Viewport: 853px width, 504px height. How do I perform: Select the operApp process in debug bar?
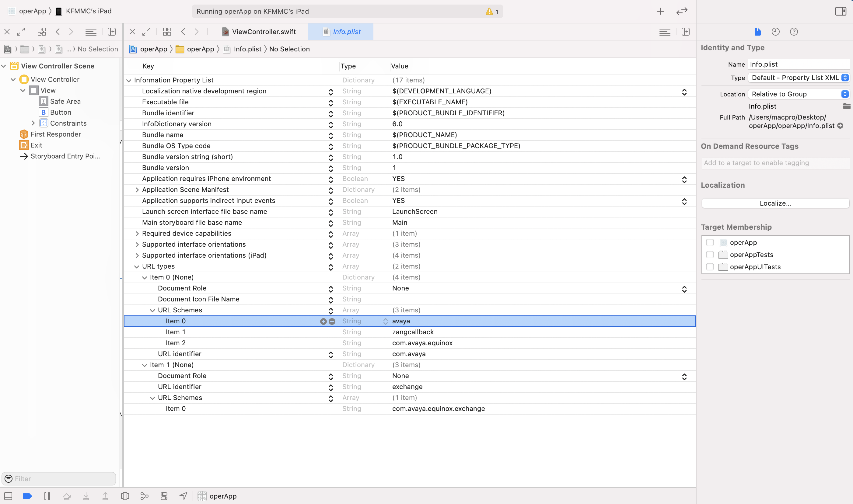pyautogui.click(x=217, y=496)
